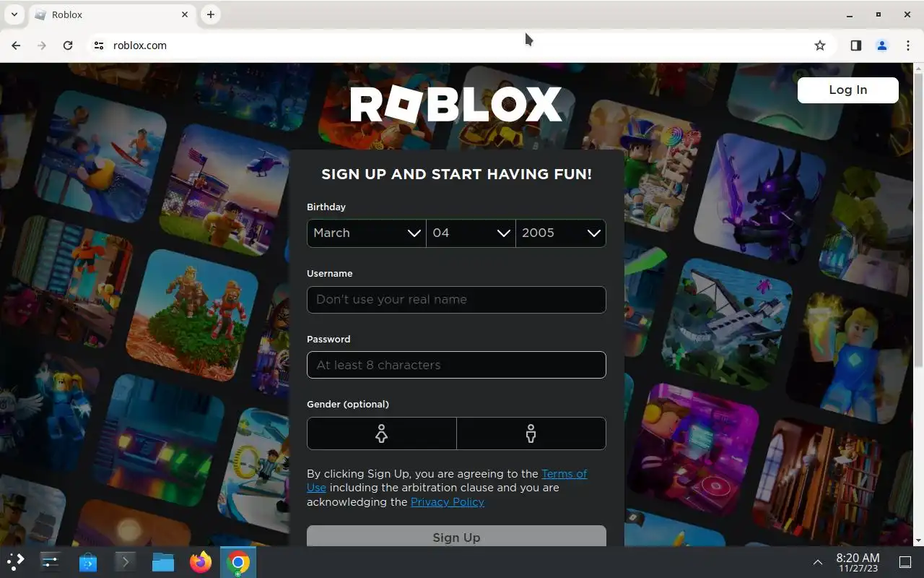924x578 pixels.
Task: Focus the Password input field
Action: [x=456, y=365]
